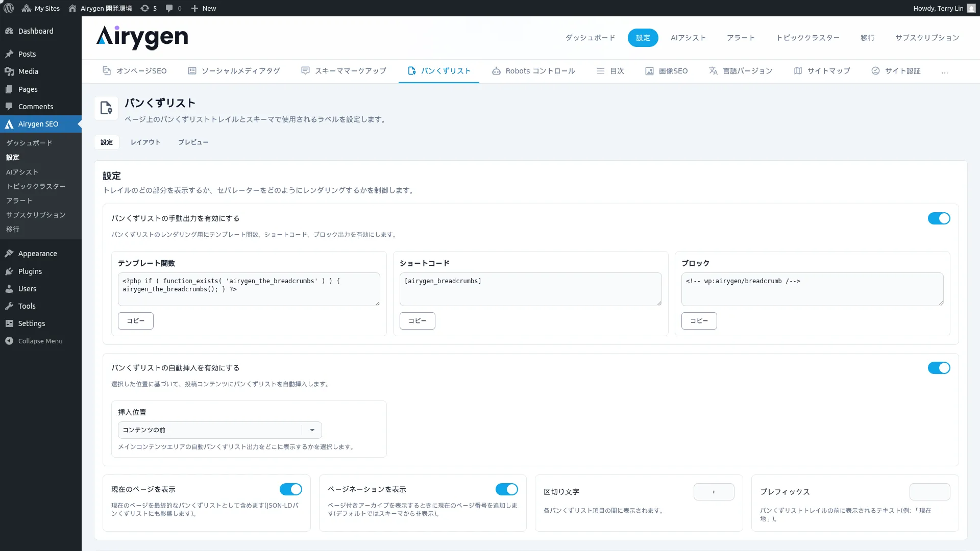Switch to the プレビュー sub-tab
Viewport: 980px width, 551px height.
193,142
